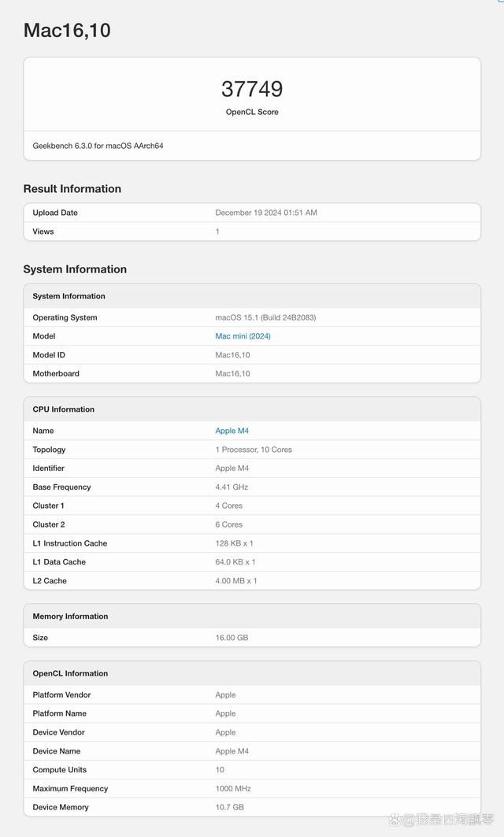Select the 4.00 MB x 1 L2 cache value
The image size is (504, 837).
[236, 580]
